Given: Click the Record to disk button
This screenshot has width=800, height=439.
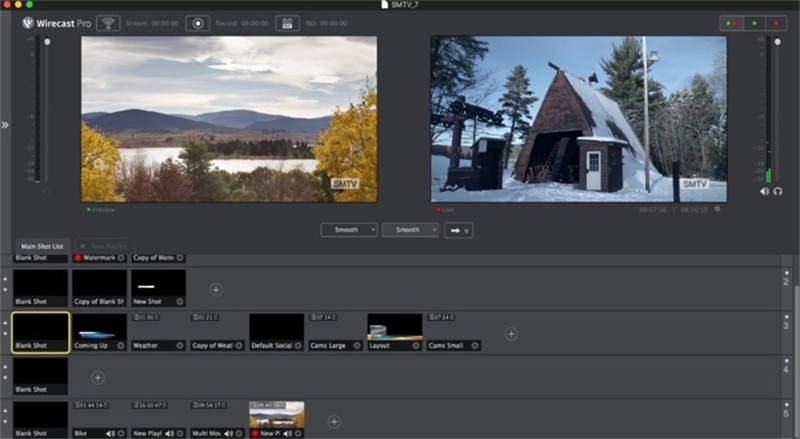Looking at the screenshot, I should click(x=197, y=23).
